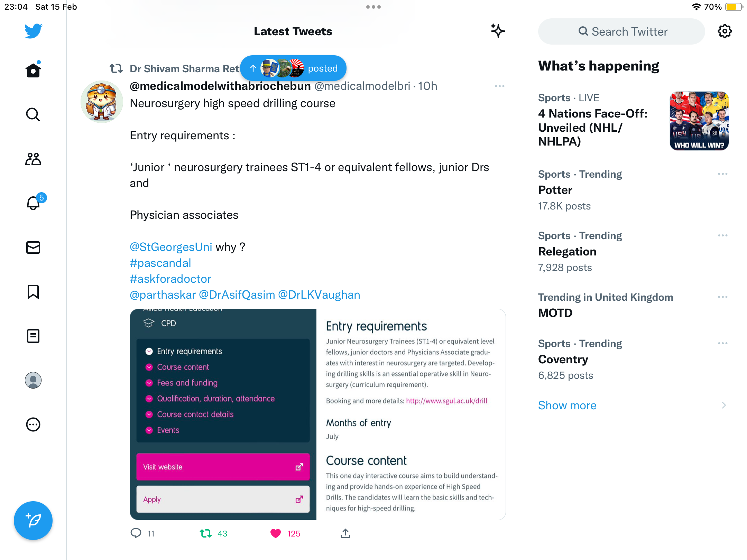This screenshot has width=747, height=560.
Task: Open more options for Potter trend
Action: [723, 174]
